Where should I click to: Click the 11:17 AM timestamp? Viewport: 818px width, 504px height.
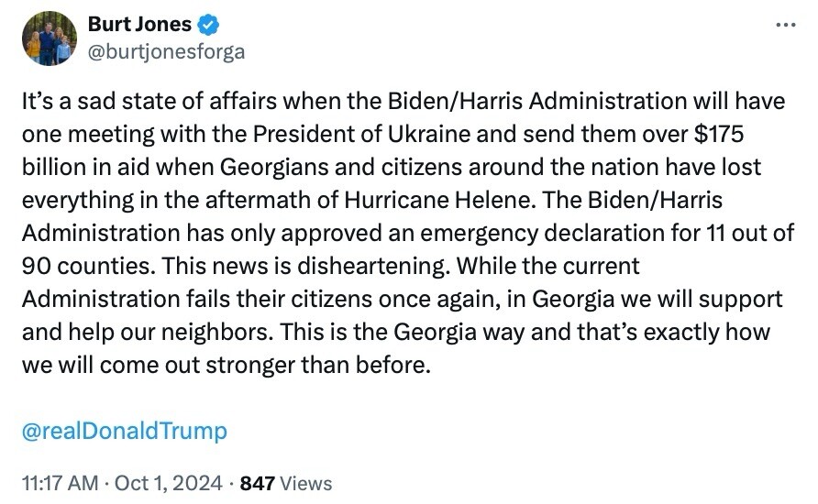click(60, 483)
